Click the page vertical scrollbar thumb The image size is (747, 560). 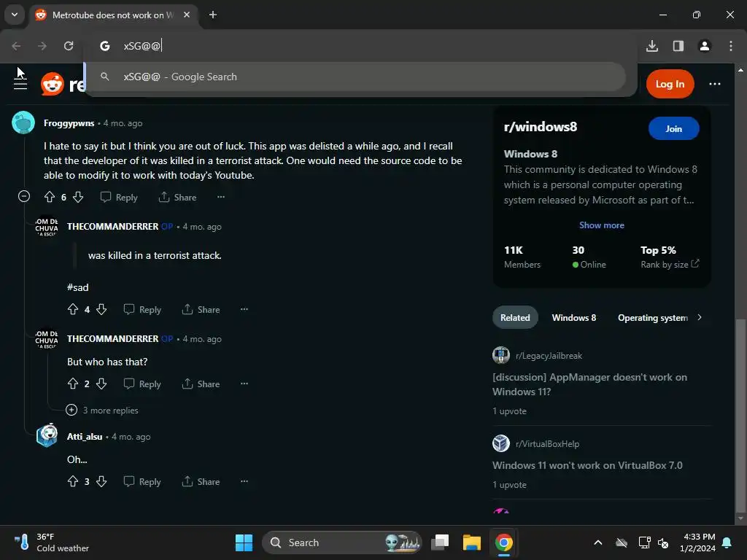point(740,414)
